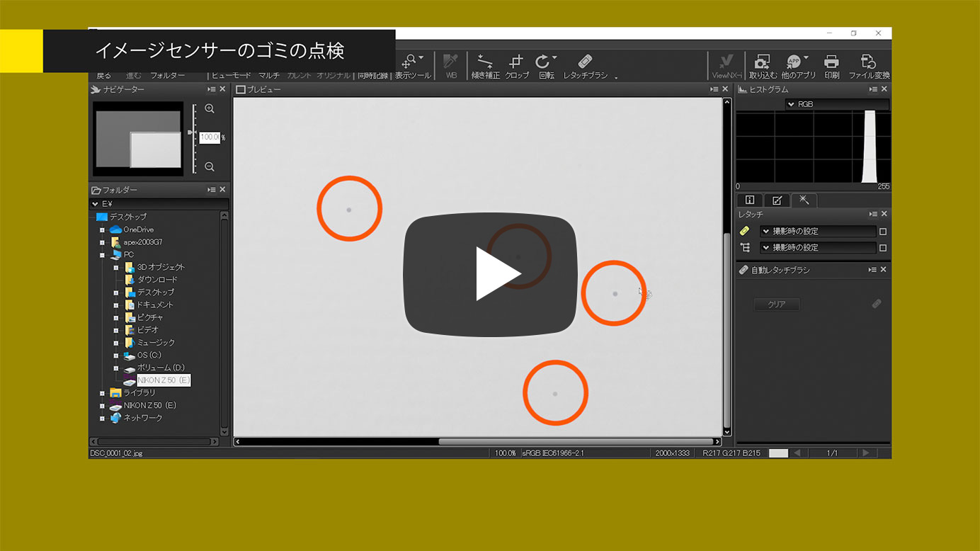The width and height of the screenshot is (980, 551).
Task: Select the クロップ (crop) tool
Action: pyautogui.click(x=516, y=65)
